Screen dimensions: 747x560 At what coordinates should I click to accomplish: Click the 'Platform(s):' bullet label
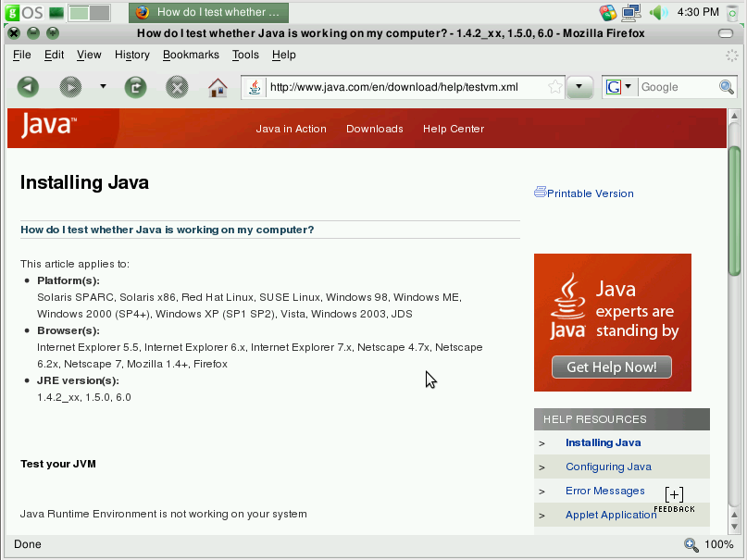[68, 280]
